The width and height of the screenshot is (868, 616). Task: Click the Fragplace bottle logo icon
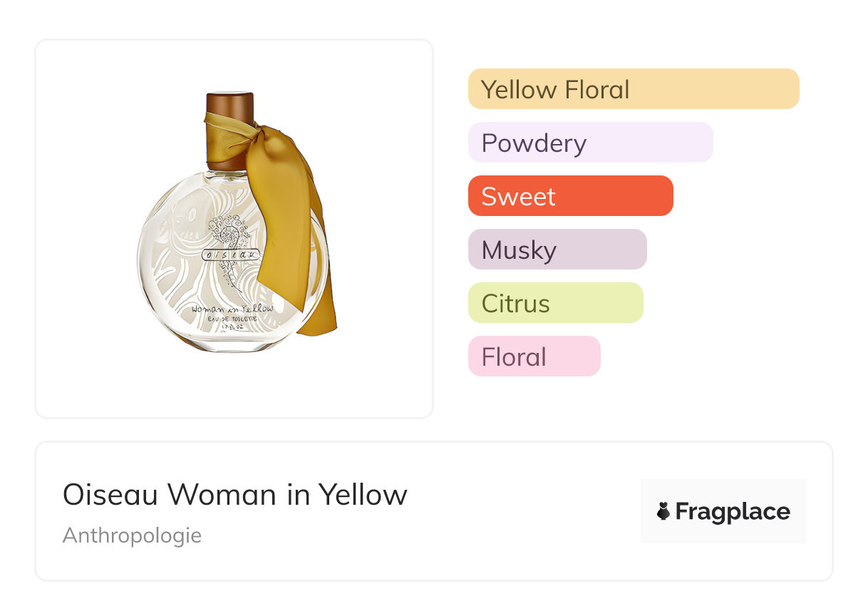coord(663,511)
